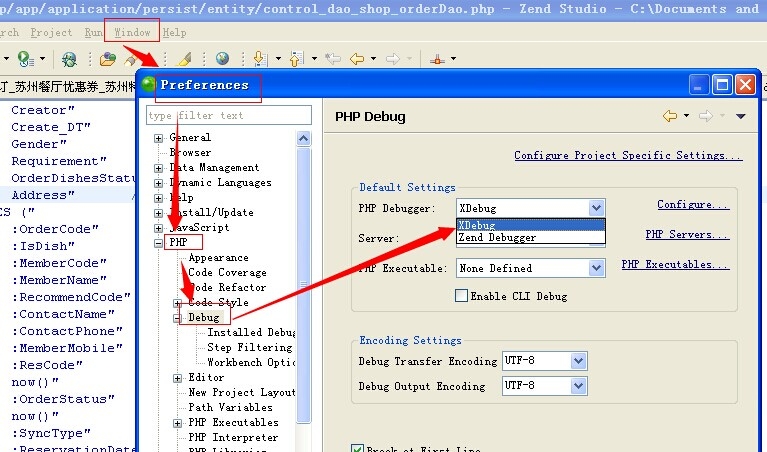This screenshot has height=452, width=767.
Task: Select New Project Layout preference page
Action: pos(242,392)
